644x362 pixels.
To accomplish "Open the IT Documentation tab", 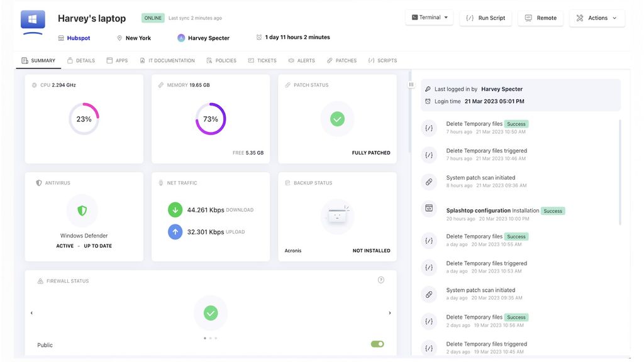I will point(167,61).
